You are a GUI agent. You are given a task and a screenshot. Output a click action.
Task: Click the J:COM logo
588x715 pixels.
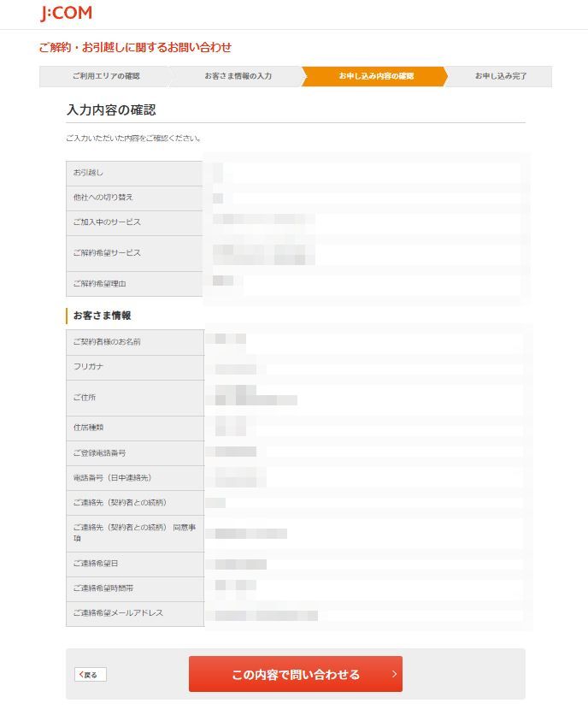coord(67,14)
